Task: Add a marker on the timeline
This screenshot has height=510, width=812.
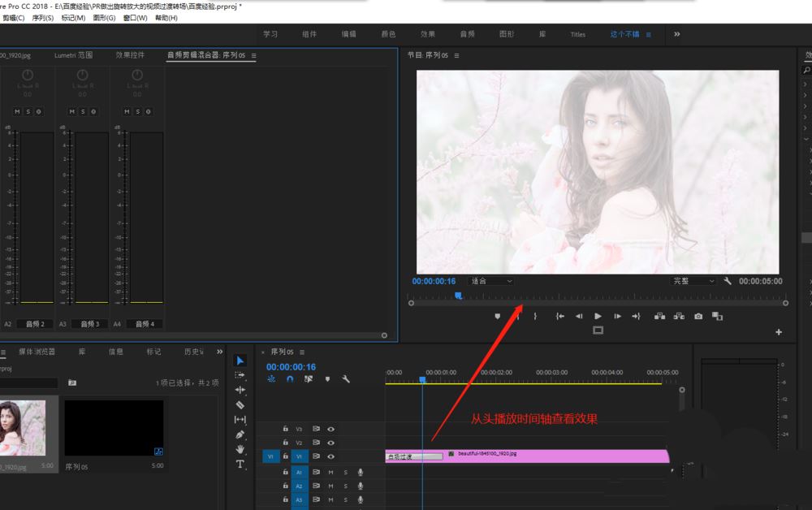Action: pyautogui.click(x=327, y=379)
